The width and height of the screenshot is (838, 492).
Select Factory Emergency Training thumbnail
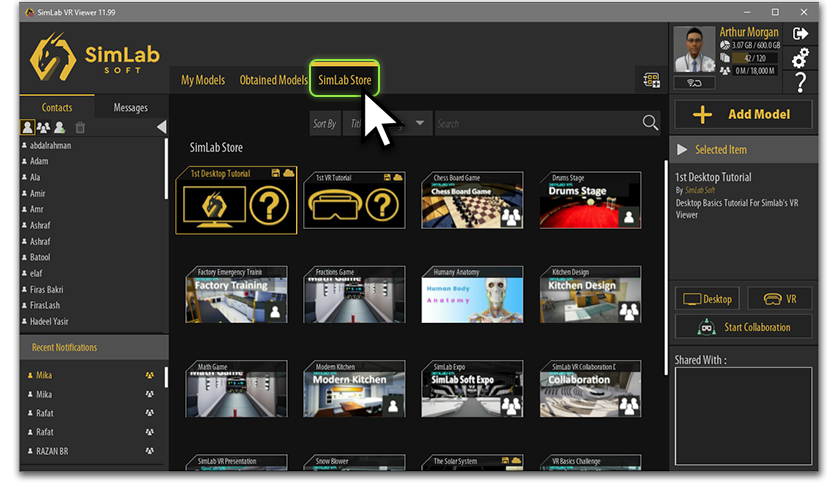pyautogui.click(x=236, y=294)
